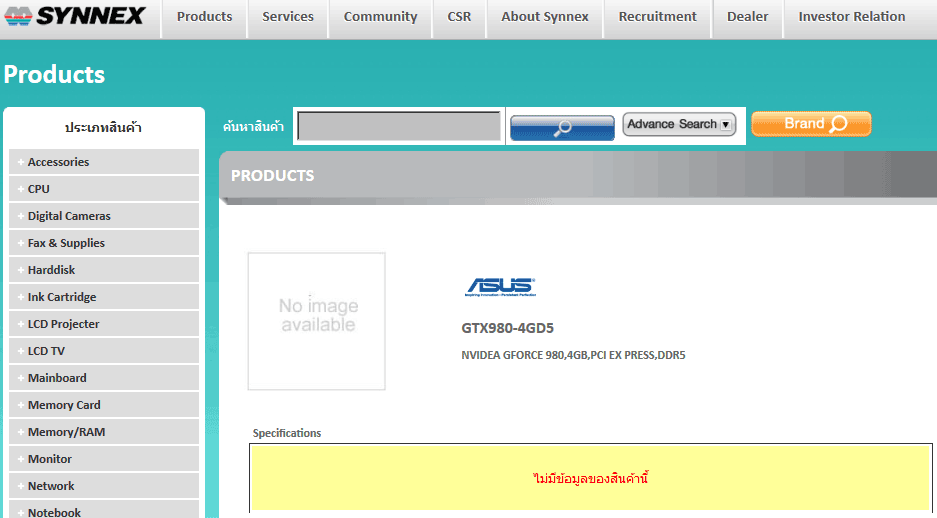This screenshot has width=937, height=518.
Task: Click the orange Brand search button
Action: click(x=811, y=124)
